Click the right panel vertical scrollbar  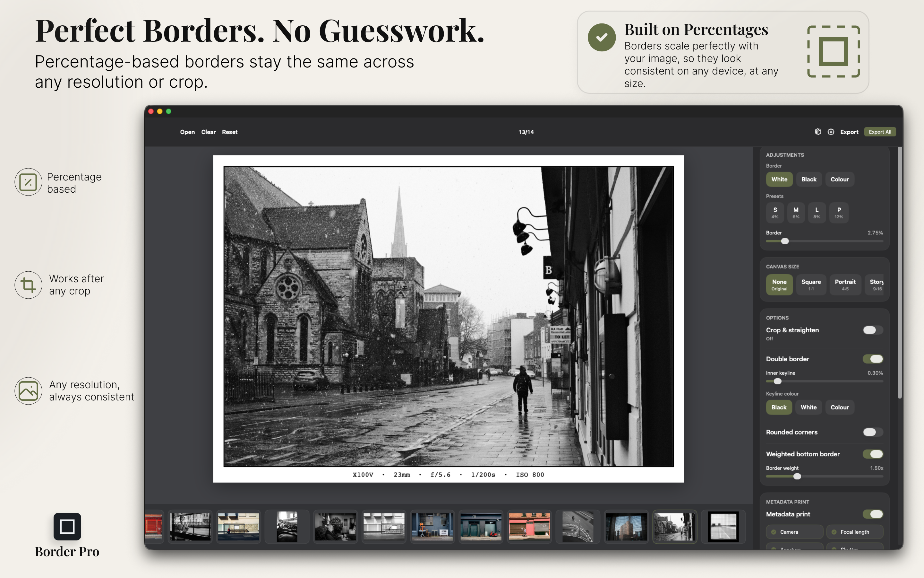tap(900, 272)
